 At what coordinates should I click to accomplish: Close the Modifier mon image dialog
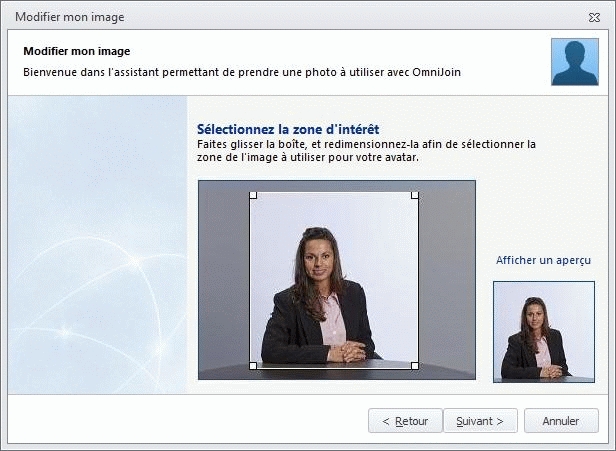point(594,17)
